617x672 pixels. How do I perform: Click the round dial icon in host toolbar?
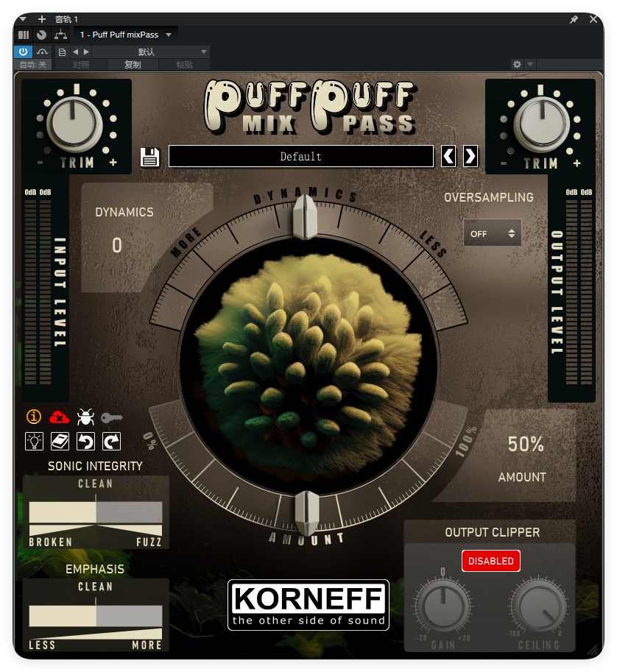41,35
